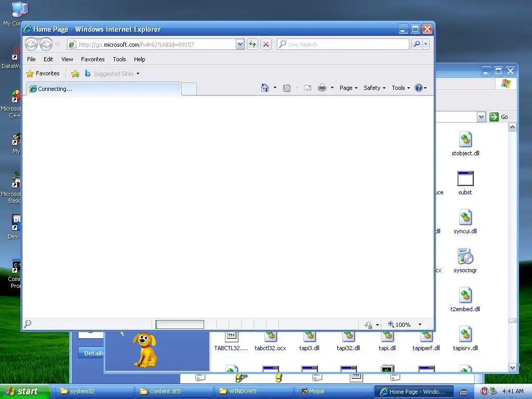
Task: Select the t2embed.dll file
Action: click(465, 300)
